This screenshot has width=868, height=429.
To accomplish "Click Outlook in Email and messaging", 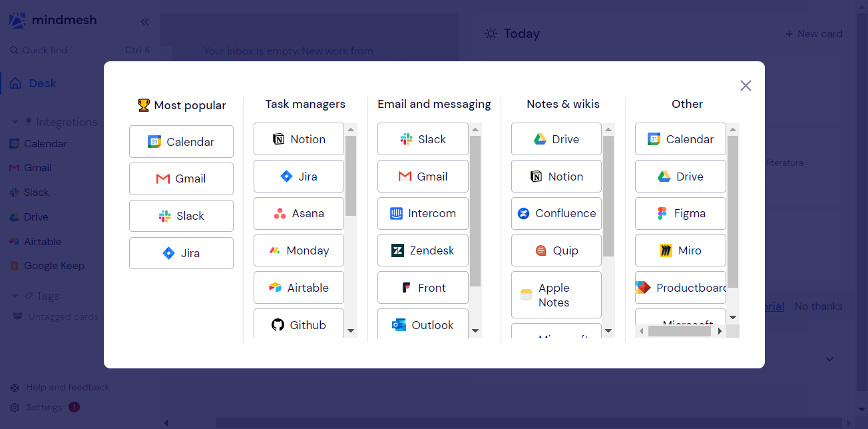I will coord(423,325).
